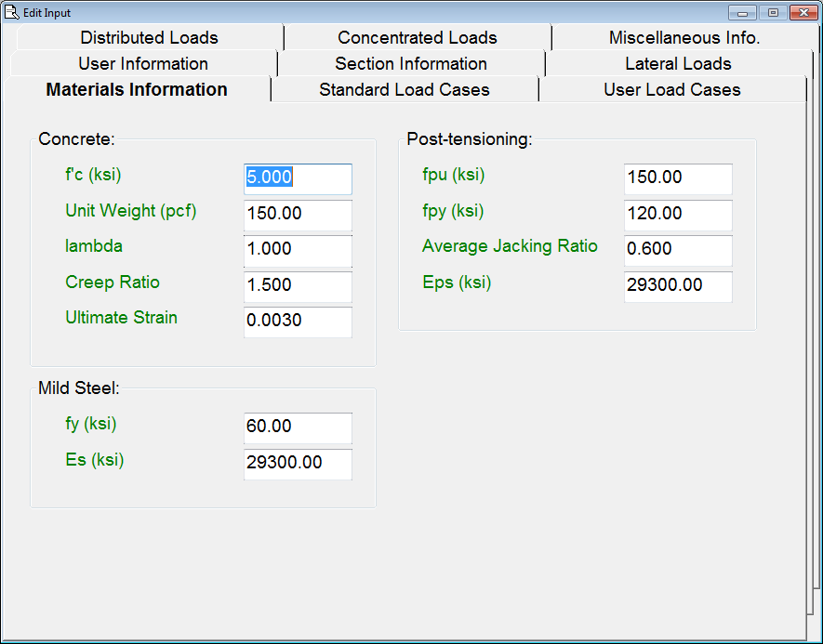Select the Creep Ratio input box

[x=298, y=285]
